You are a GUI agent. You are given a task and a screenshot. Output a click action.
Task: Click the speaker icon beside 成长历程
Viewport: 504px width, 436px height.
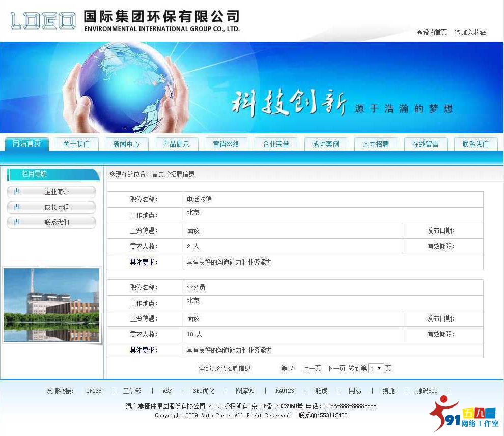click(x=17, y=207)
